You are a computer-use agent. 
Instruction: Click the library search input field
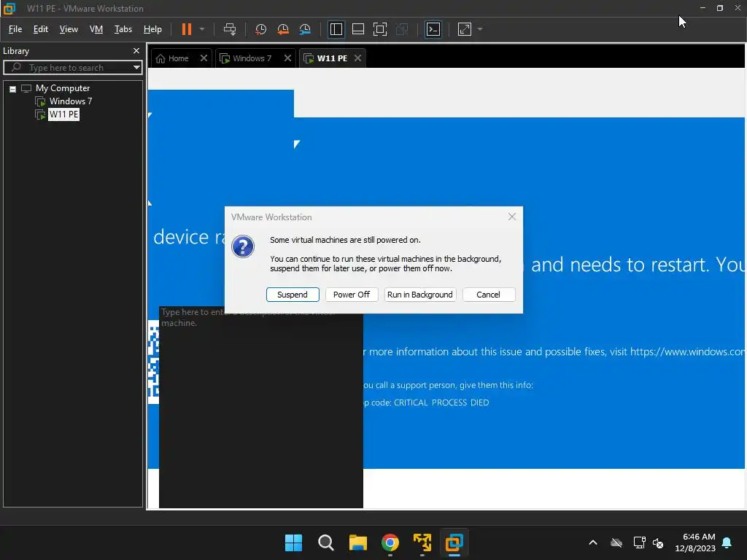tap(71, 68)
